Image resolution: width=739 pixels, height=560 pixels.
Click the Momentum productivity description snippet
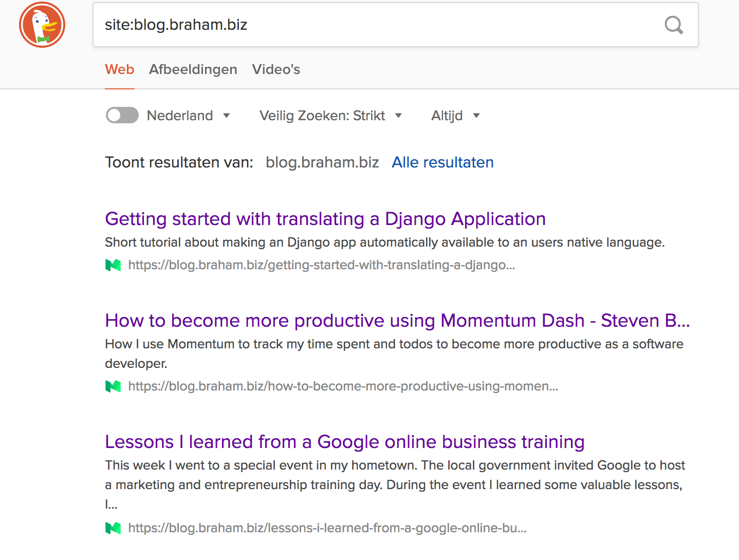[394, 353]
